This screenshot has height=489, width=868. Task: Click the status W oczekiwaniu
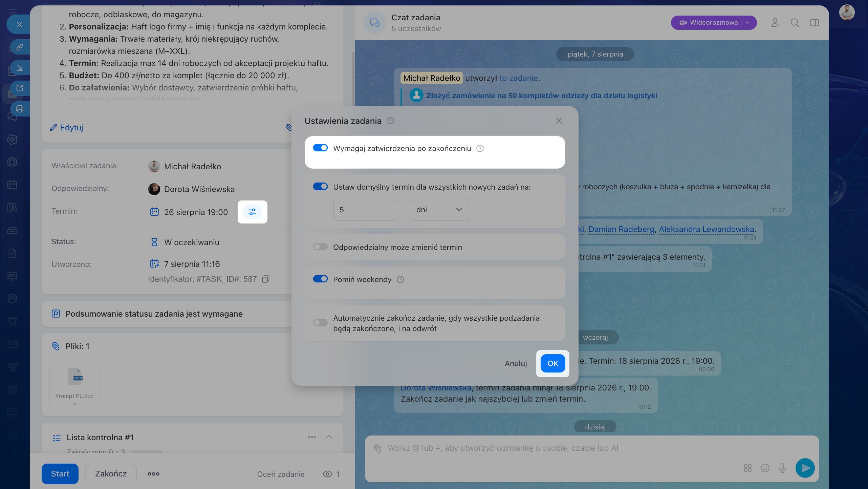(x=192, y=242)
